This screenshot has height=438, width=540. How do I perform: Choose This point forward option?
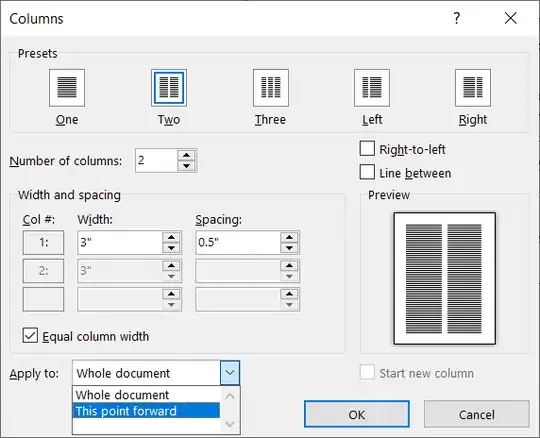146,410
